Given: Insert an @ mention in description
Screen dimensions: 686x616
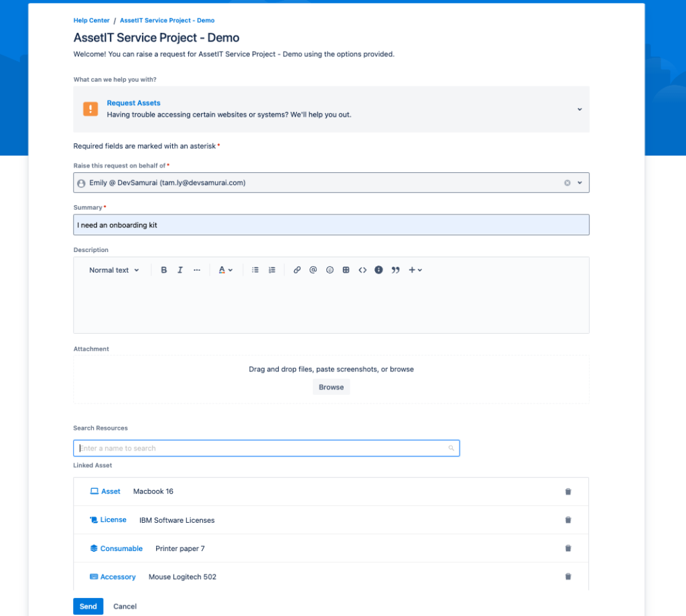Looking at the screenshot, I should 313,270.
